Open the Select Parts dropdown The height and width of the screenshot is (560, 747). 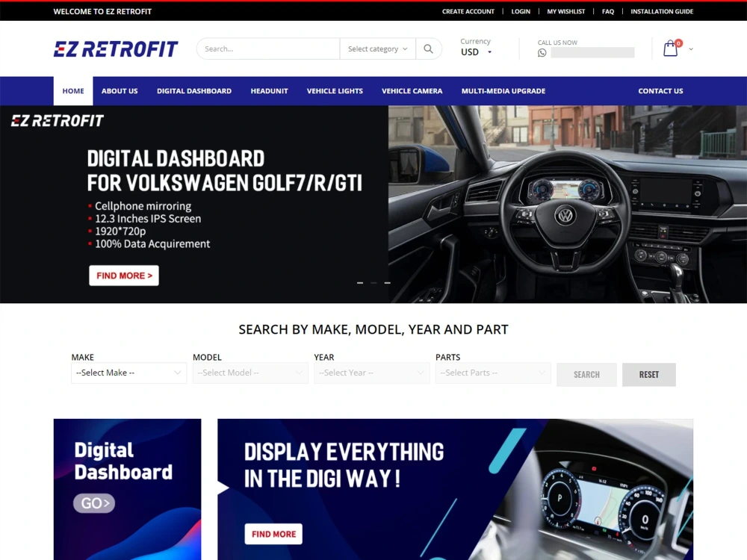coord(493,373)
